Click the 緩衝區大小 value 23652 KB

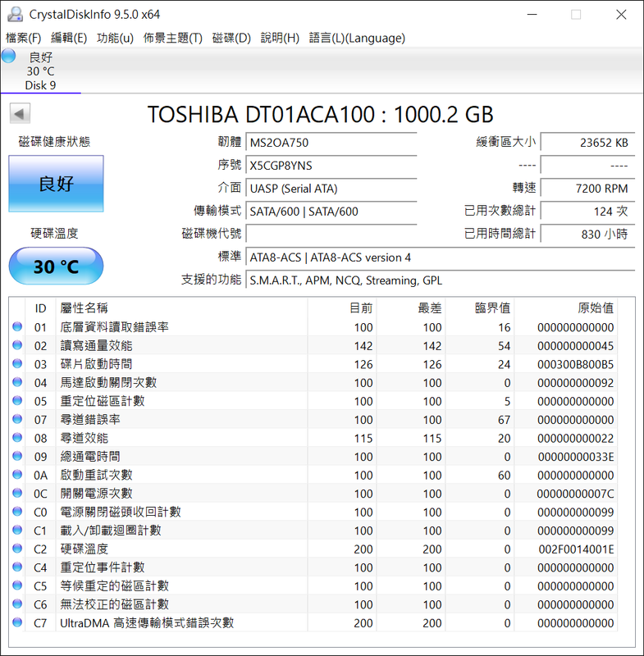click(587, 143)
